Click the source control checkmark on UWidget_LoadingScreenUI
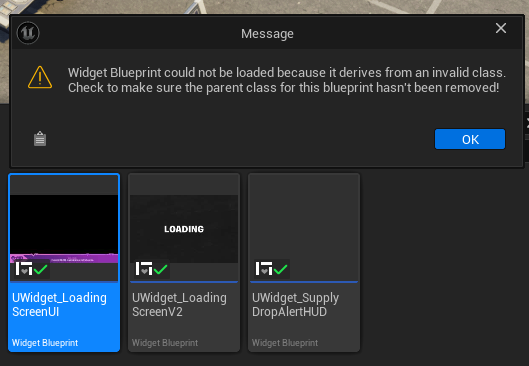529x366 pixels. click(x=41, y=269)
